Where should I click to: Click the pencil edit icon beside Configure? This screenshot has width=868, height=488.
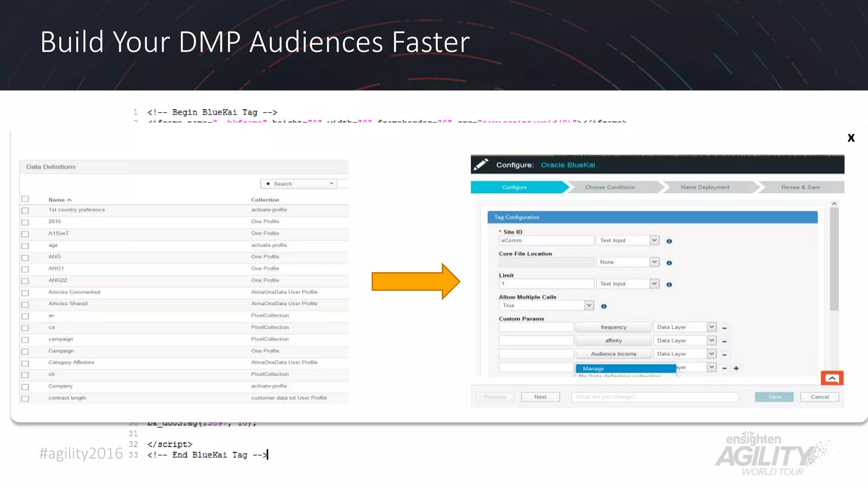(x=481, y=164)
